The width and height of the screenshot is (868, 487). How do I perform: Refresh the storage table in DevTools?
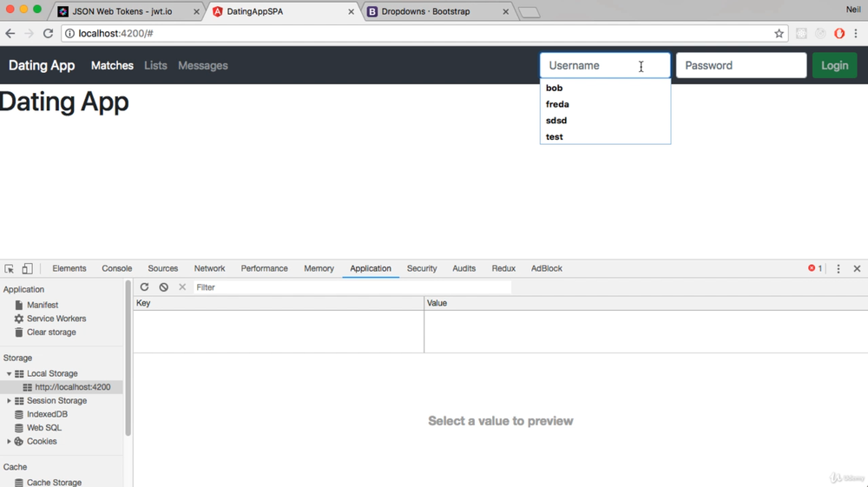(x=144, y=287)
